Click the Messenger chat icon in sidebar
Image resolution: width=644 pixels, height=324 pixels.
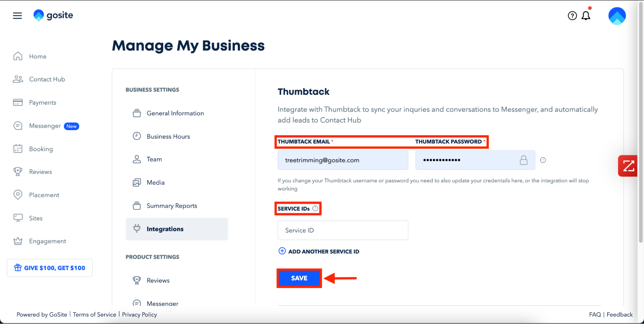click(18, 126)
